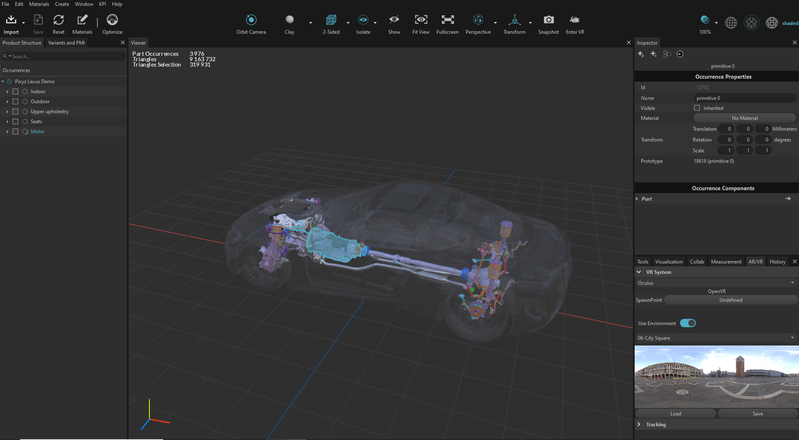Expand the Seats tree node
The width and height of the screenshot is (799, 440).
click(7, 121)
